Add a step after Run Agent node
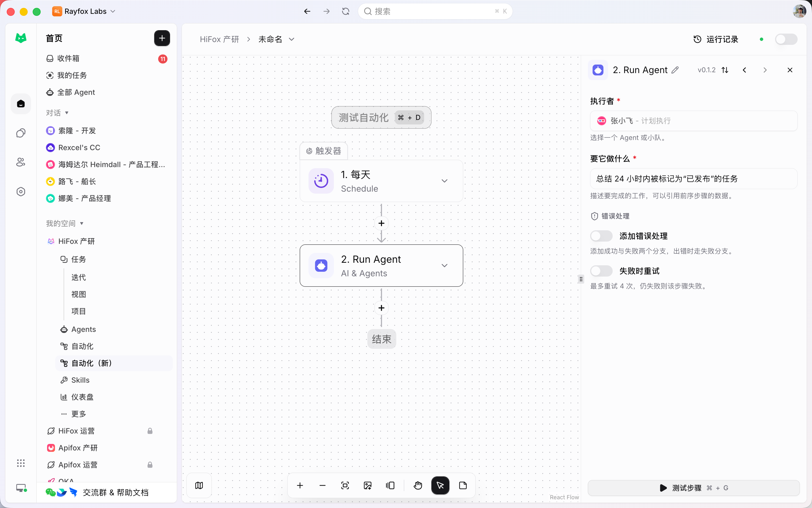The width and height of the screenshot is (812, 508). pyautogui.click(x=381, y=308)
